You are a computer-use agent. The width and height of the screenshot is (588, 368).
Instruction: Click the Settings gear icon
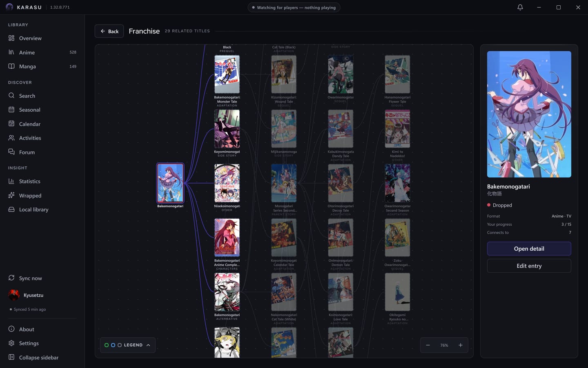click(11, 343)
